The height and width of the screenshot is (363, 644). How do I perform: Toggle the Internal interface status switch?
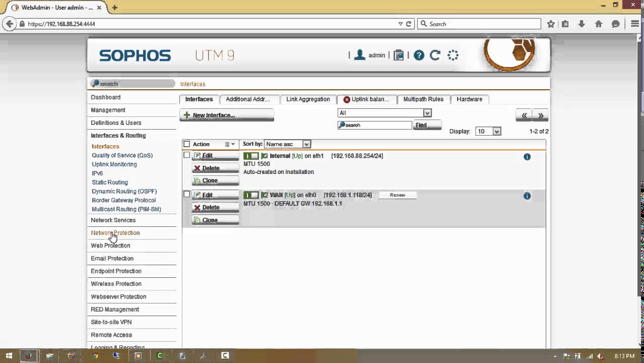pyautogui.click(x=250, y=156)
